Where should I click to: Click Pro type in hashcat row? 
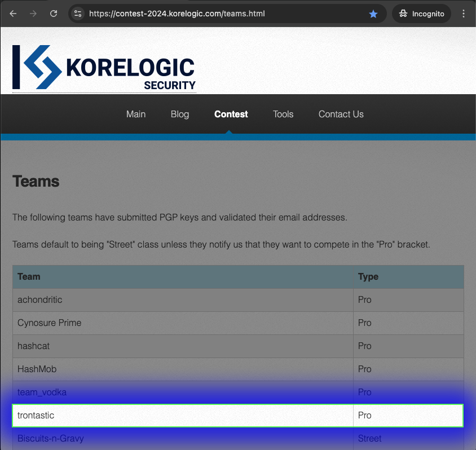tap(409, 346)
